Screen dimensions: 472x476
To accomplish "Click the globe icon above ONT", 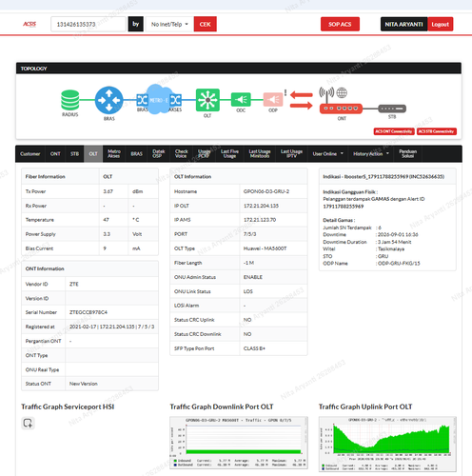I will (x=342, y=92).
